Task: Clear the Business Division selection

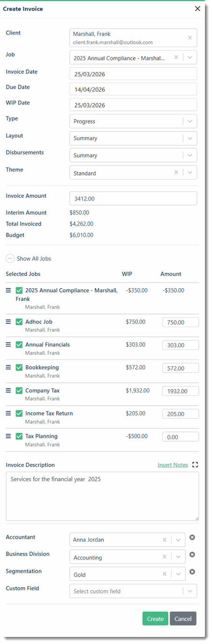Action: [x=164, y=557]
